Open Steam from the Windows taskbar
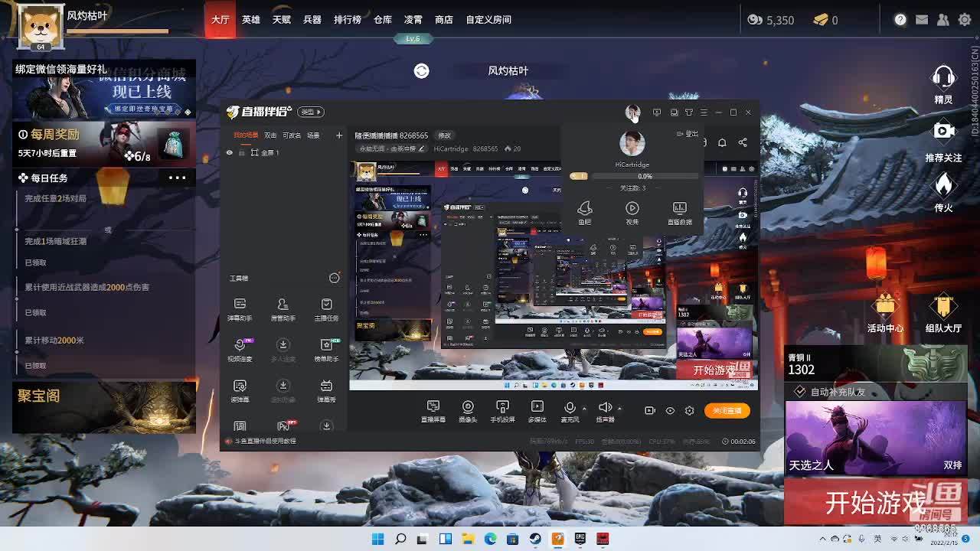 coord(535,539)
